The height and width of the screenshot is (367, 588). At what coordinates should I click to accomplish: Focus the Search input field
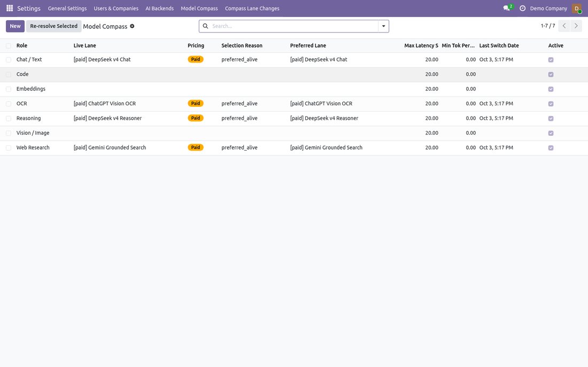coord(295,26)
